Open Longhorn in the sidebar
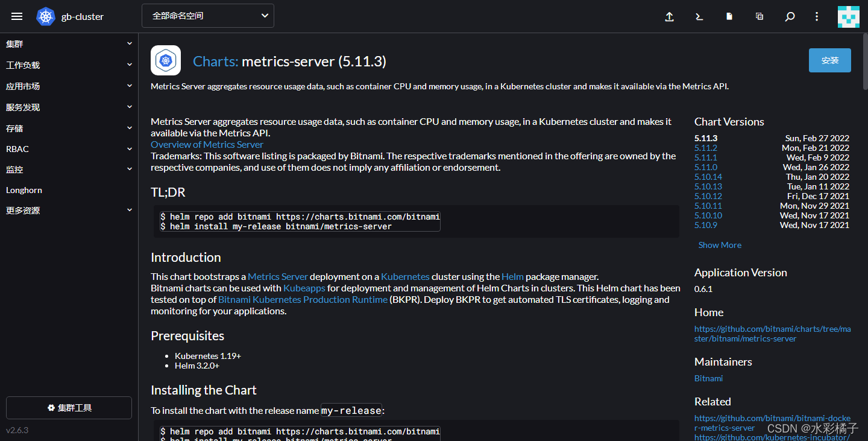Screen dimensions: 868x441 click(x=24, y=190)
